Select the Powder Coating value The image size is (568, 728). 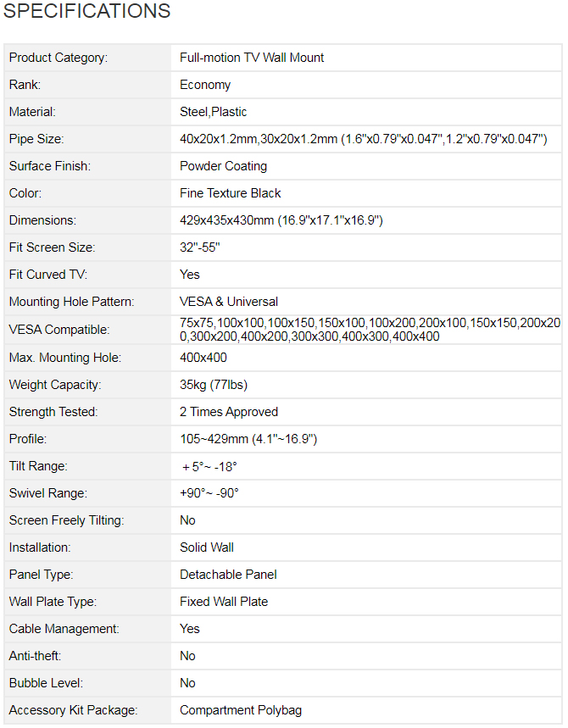tap(223, 166)
